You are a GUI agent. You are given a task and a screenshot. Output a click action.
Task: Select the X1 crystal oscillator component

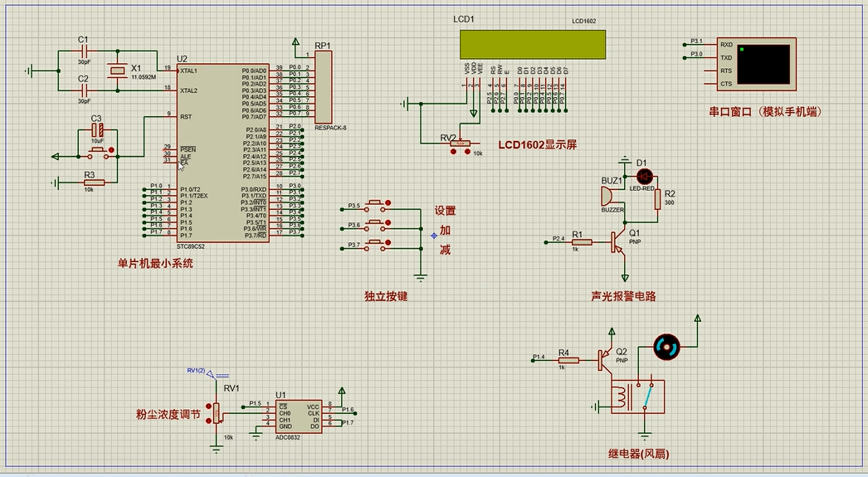(x=118, y=73)
